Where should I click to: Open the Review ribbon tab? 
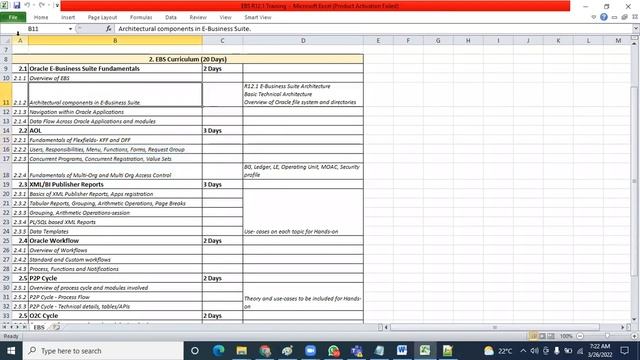(x=198, y=17)
